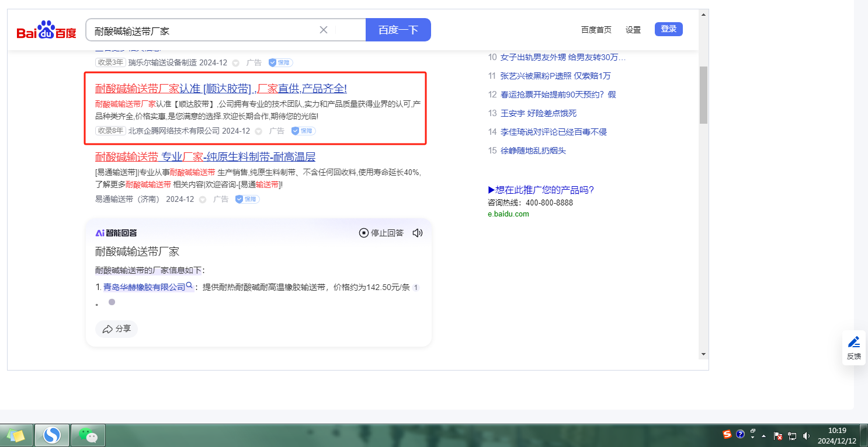This screenshot has width=868, height=447.
Task: Click the page's vertical scrollbar thumb
Action: coord(703,95)
